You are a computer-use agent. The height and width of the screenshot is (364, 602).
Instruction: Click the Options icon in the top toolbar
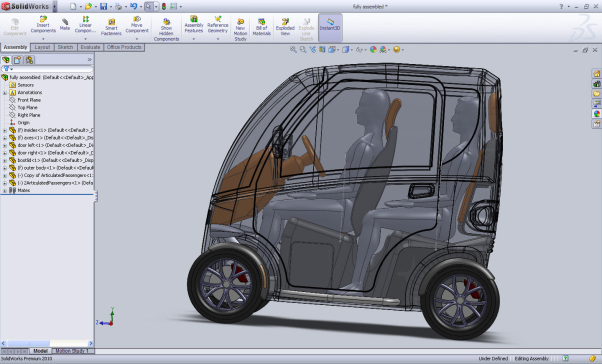(174, 7)
